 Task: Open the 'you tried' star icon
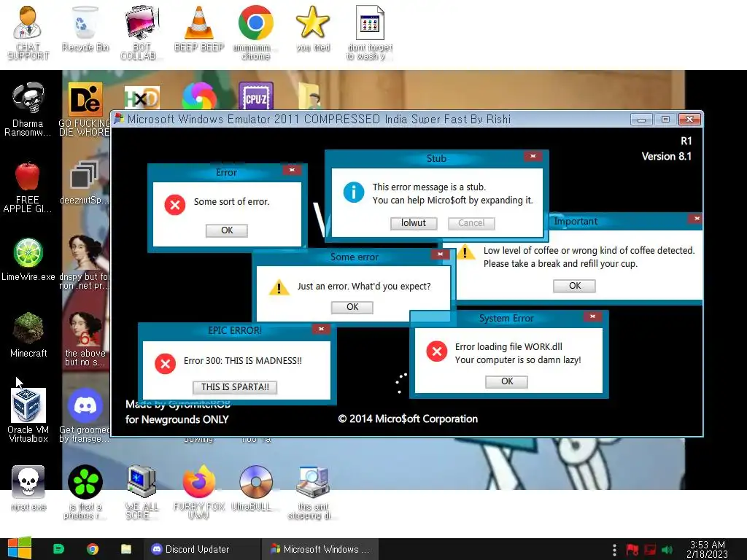click(x=313, y=28)
